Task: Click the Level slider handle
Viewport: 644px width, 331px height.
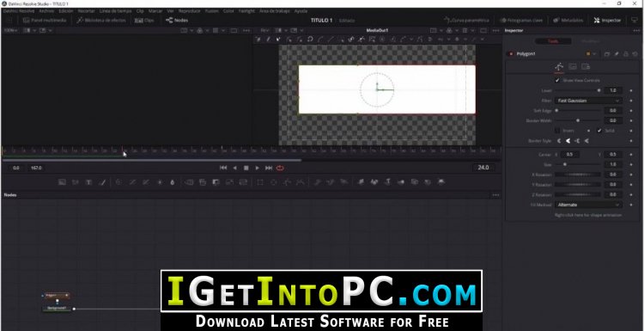Action: 598,90
